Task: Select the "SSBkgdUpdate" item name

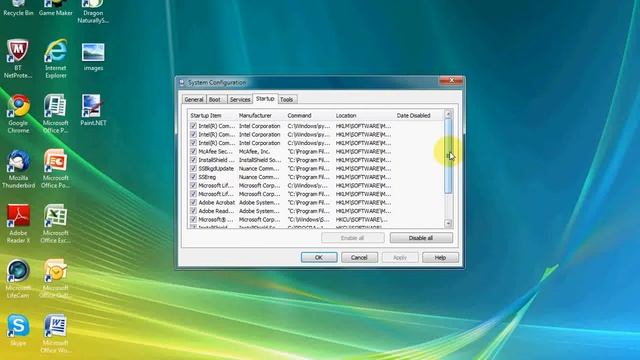Action: pos(216,169)
